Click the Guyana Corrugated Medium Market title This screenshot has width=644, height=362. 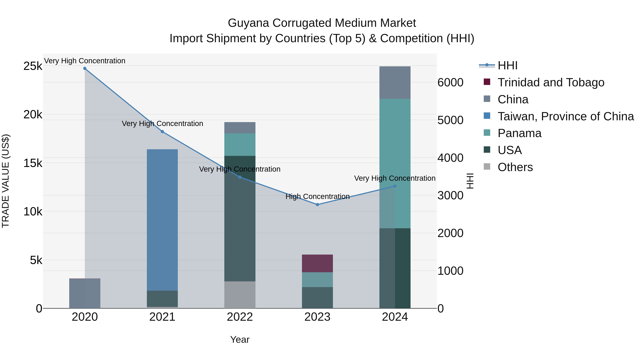322,23
